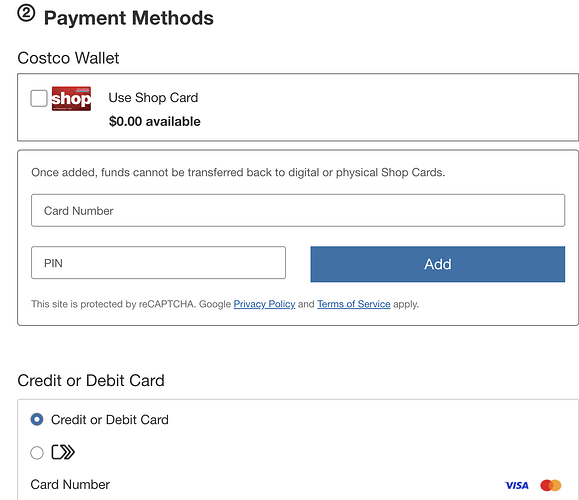Viewport: 579px width, 500px height.
Task: Click the $0.00 available balance text
Action: (155, 121)
